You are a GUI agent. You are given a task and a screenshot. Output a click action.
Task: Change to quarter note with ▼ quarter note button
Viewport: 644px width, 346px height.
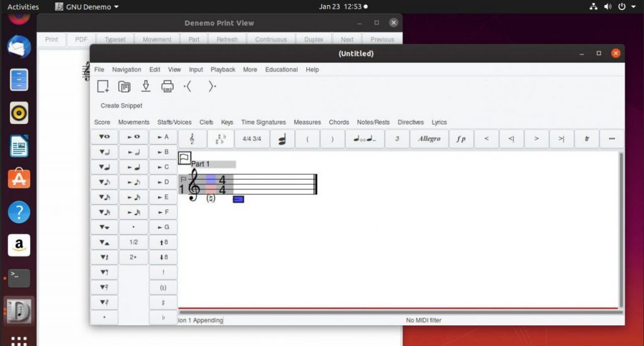click(x=104, y=167)
